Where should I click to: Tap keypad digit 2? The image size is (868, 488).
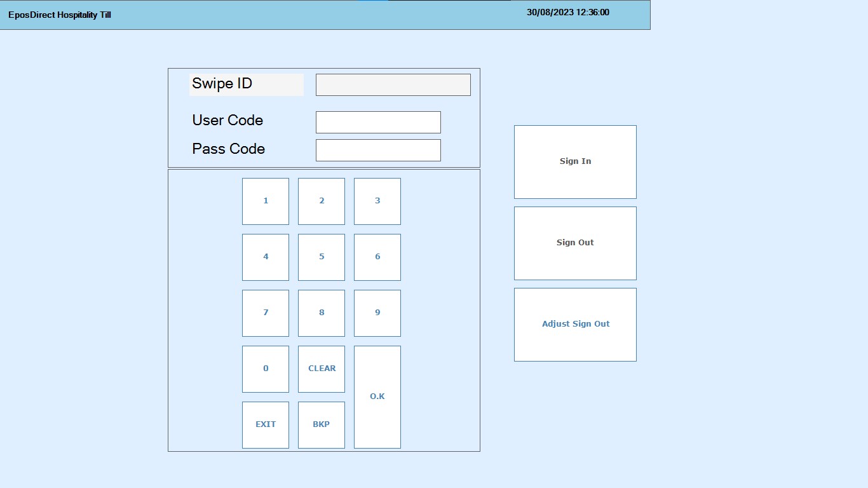[x=321, y=201]
